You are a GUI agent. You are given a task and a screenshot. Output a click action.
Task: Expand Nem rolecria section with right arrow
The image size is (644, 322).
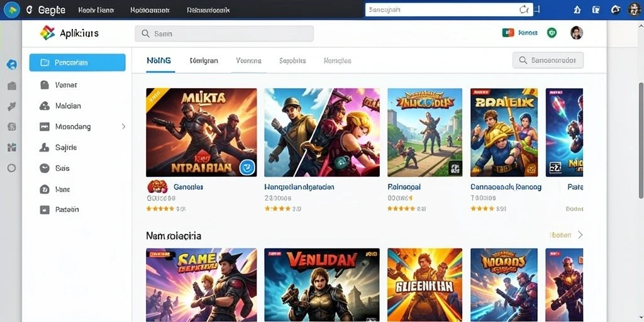pyautogui.click(x=580, y=235)
